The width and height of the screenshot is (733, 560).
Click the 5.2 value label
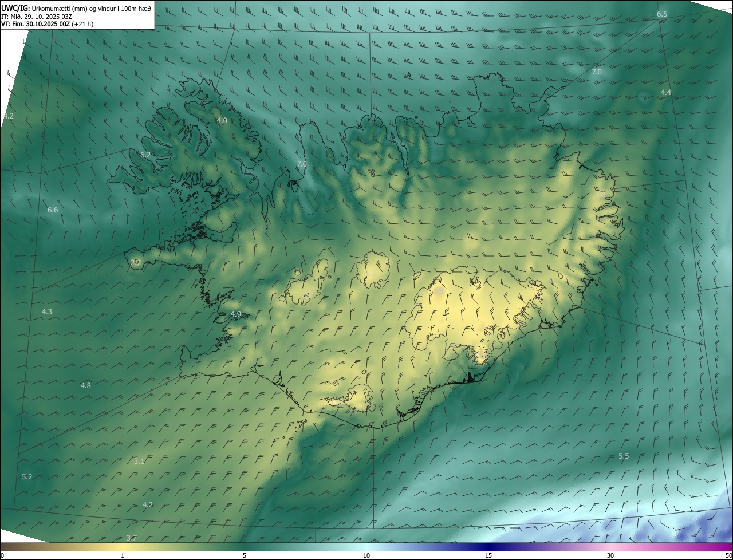[27, 476]
